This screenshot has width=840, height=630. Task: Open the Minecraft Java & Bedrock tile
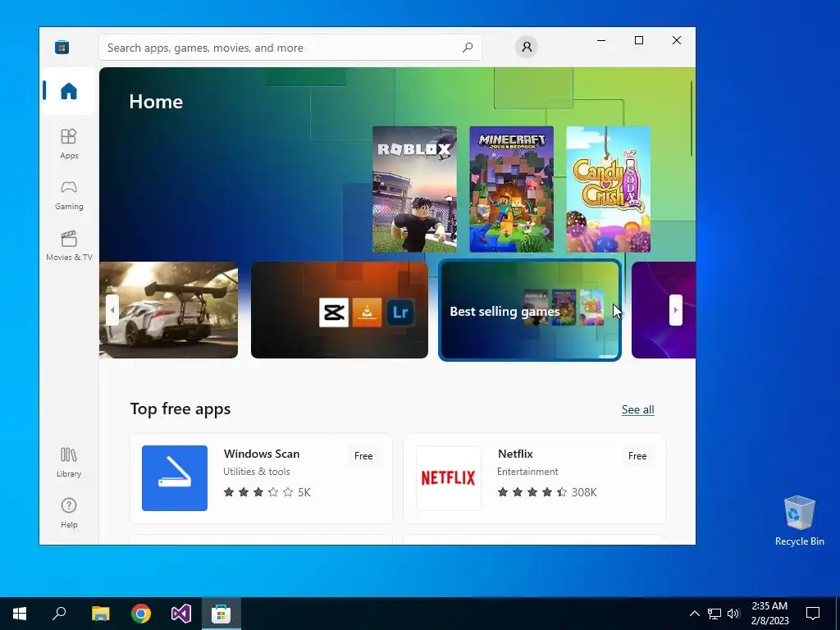(512, 189)
